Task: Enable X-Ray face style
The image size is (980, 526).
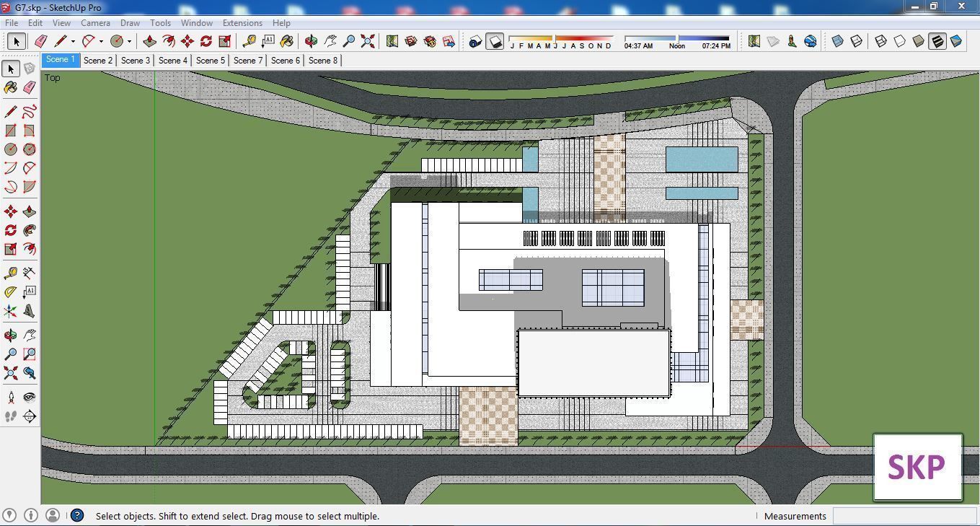Action: point(838,41)
